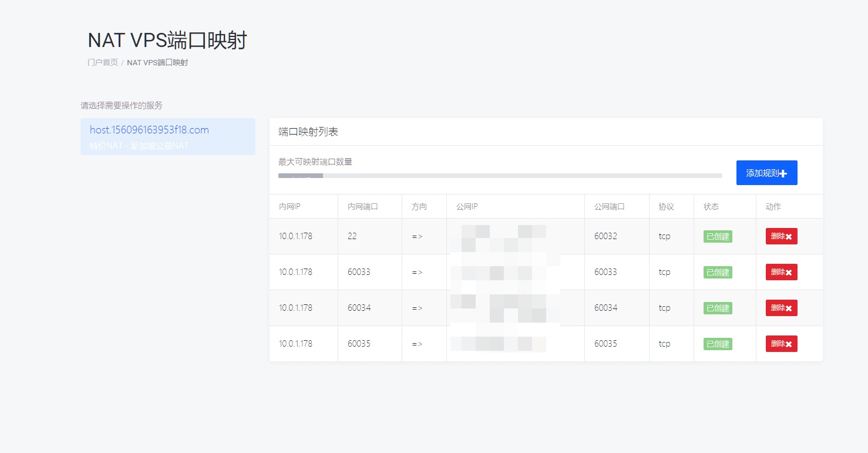Viewport: 868px width, 453px height.
Task: Go to 门户首页 breadcrumb link
Action: click(x=103, y=62)
